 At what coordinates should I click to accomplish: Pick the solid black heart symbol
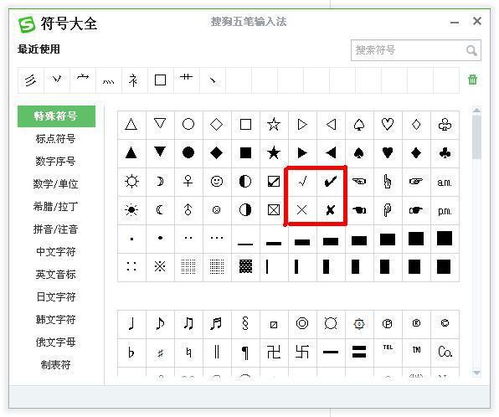[x=388, y=153]
